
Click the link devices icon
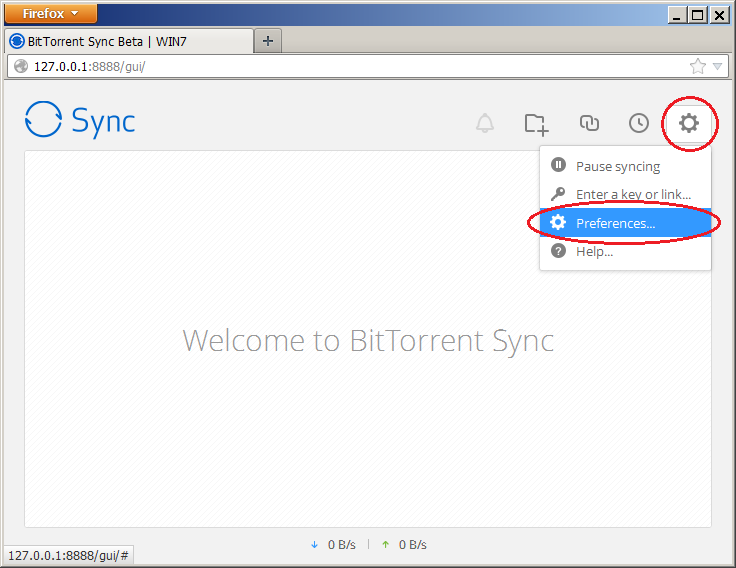pyautogui.click(x=589, y=123)
